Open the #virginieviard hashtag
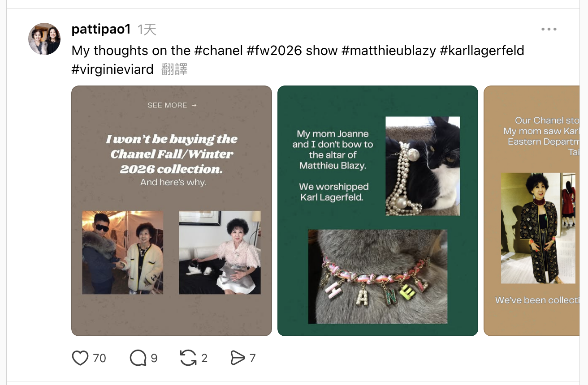 112,69
